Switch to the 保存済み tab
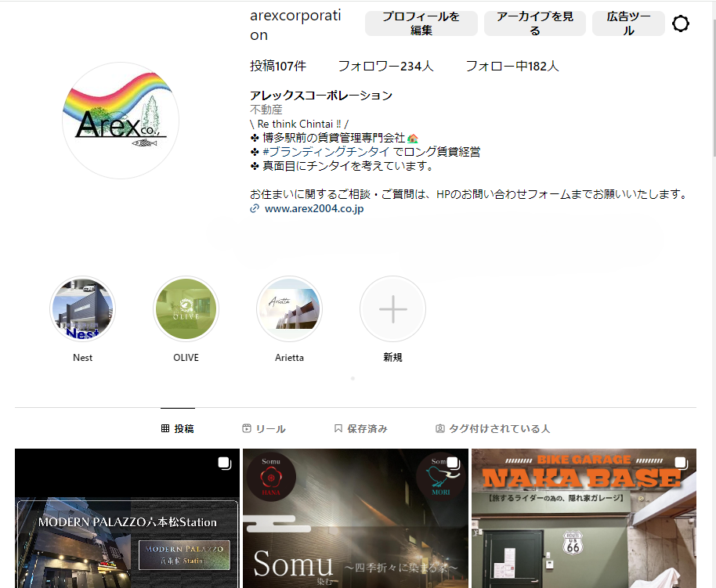The image size is (716, 588). pyautogui.click(x=360, y=428)
